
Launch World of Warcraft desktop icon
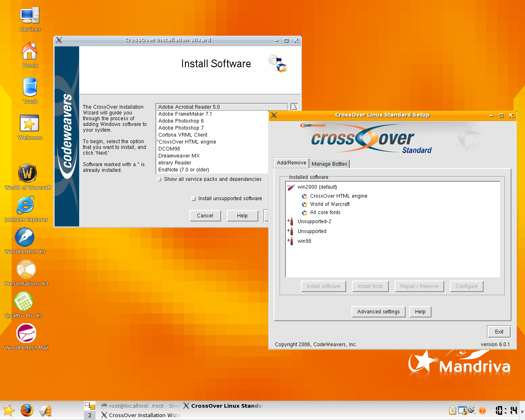click(27, 173)
